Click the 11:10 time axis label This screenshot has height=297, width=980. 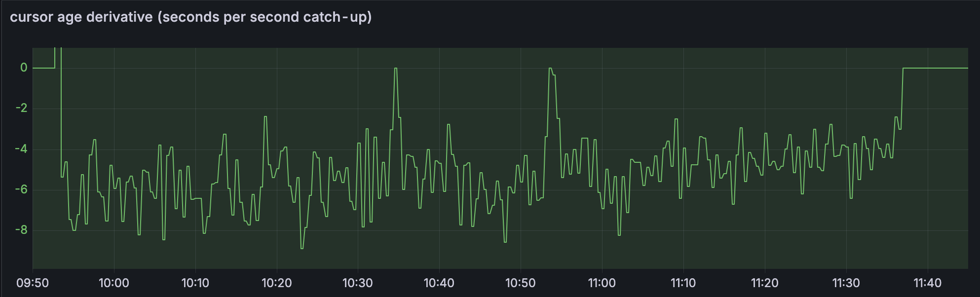pos(683,283)
